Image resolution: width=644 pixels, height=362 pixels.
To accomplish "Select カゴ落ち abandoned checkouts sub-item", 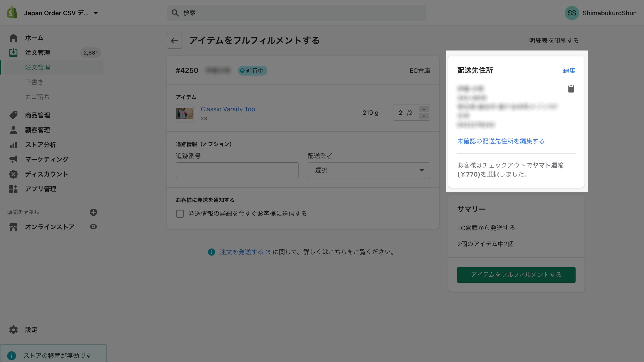I will coord(37,97).
